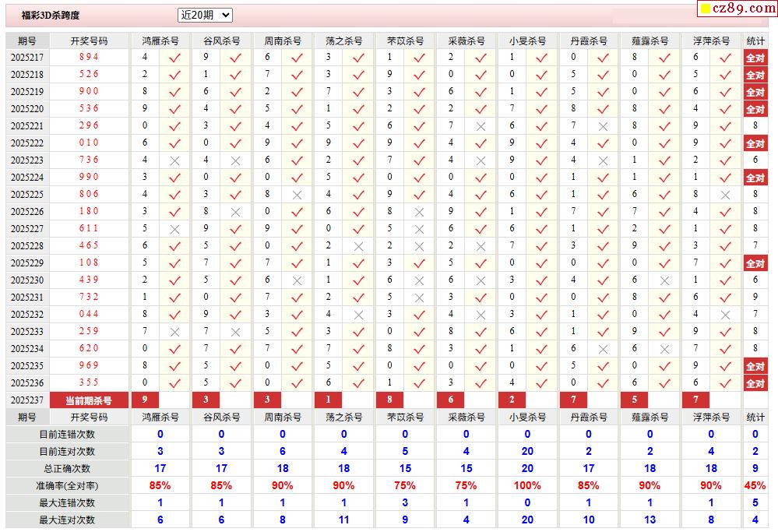Image resolution: width=778 pixels, height=532 pixels.
Task: Select the 小旻杀号 header in the upper header row
Action: tap(527, 41)
